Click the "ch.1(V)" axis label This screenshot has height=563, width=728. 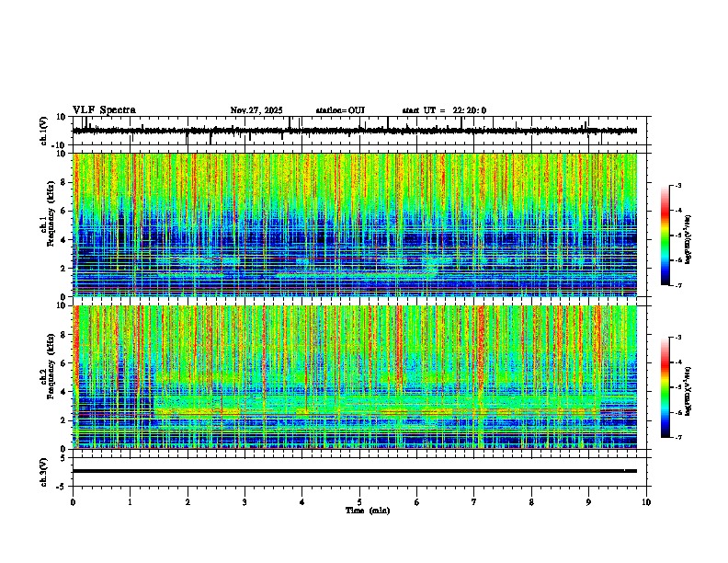(x=44, y=131)
